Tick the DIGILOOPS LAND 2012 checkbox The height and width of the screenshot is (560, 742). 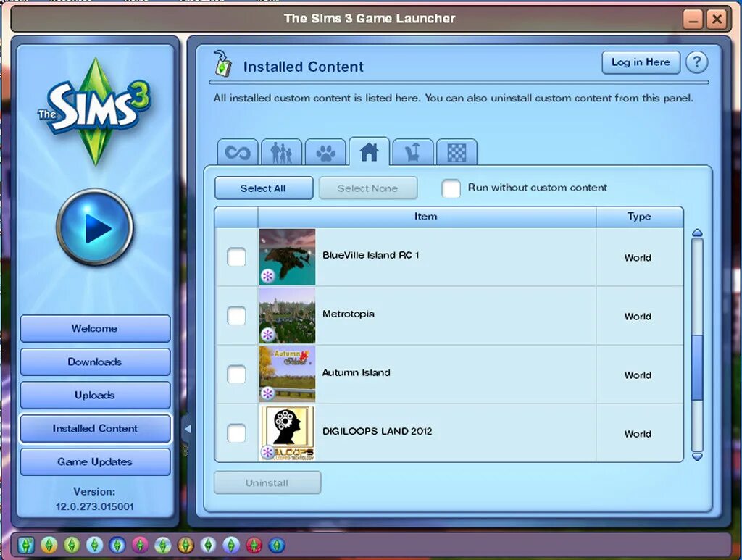click(237, 432)
